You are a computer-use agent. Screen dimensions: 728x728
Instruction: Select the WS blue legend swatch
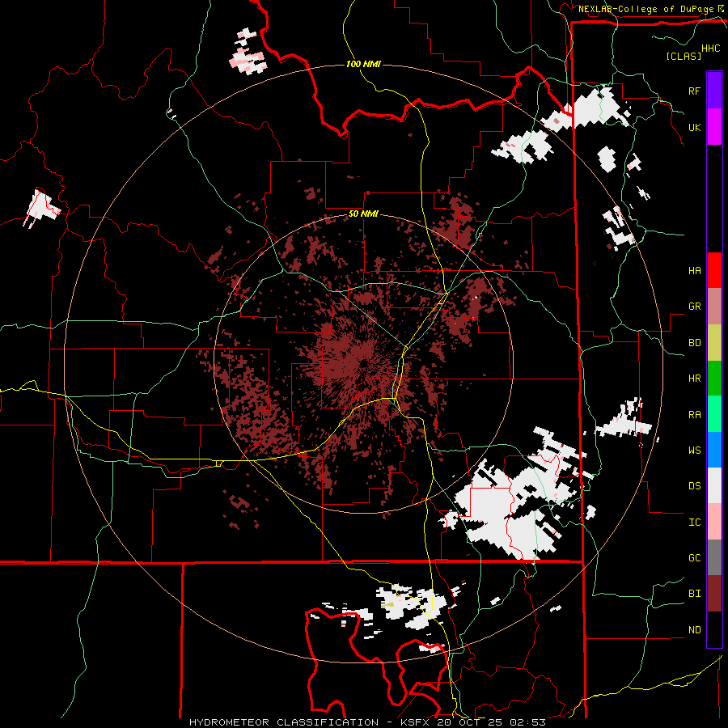pos(714,450)
